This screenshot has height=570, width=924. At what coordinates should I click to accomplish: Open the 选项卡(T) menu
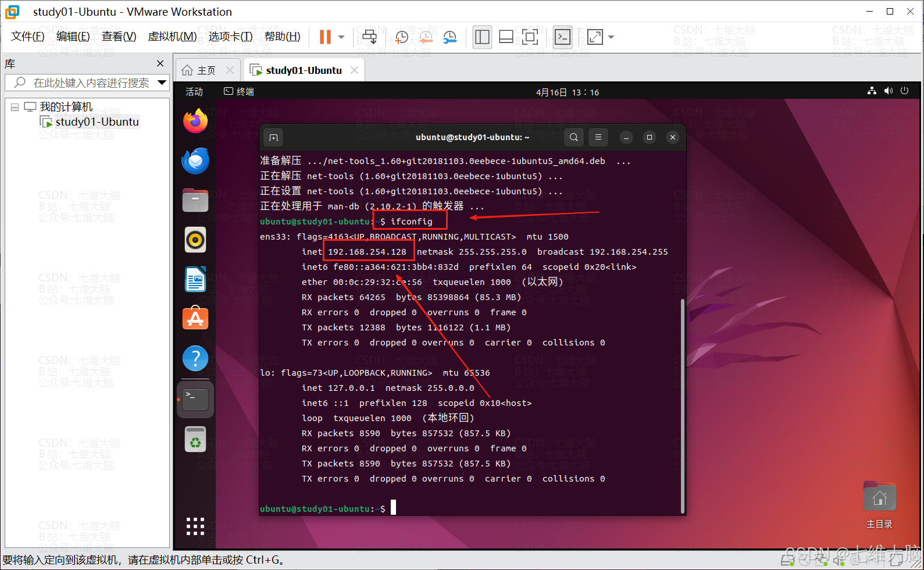230,37
